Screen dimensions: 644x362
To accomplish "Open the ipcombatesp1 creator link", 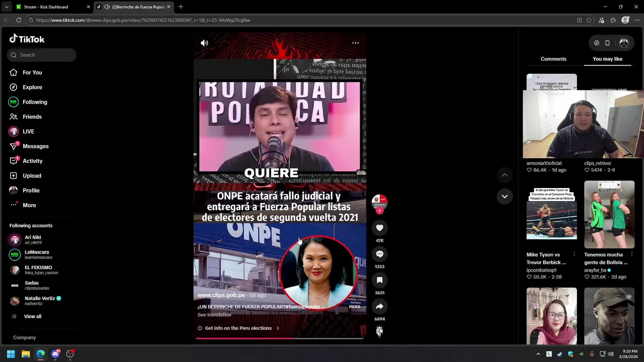I will click(541, 270).
